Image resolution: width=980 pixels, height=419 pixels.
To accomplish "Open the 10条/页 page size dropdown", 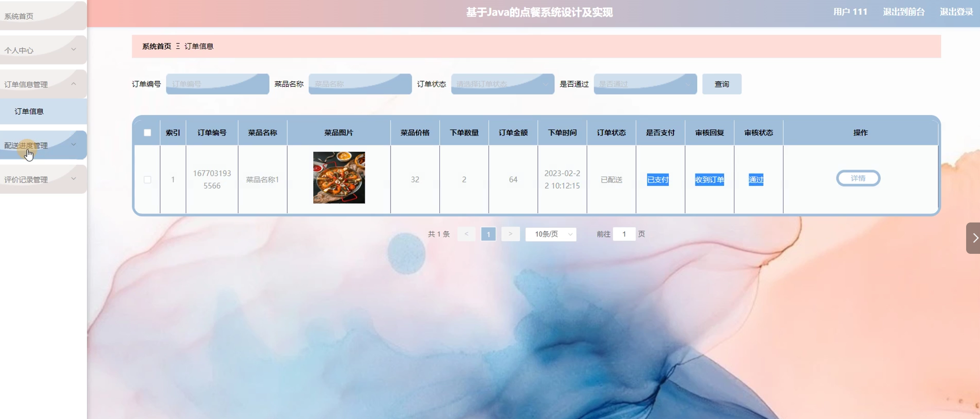I will click(x=551, y=234).
